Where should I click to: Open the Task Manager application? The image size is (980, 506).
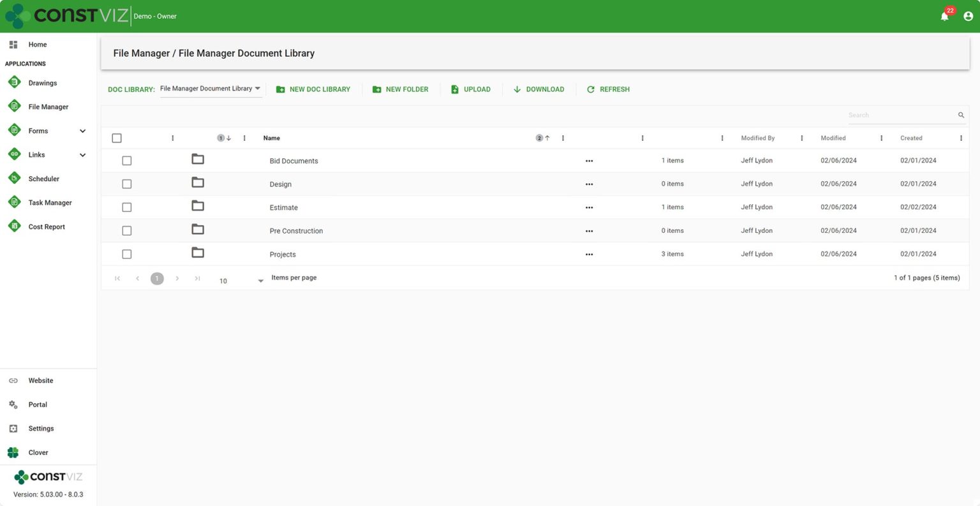click(49, 202)
